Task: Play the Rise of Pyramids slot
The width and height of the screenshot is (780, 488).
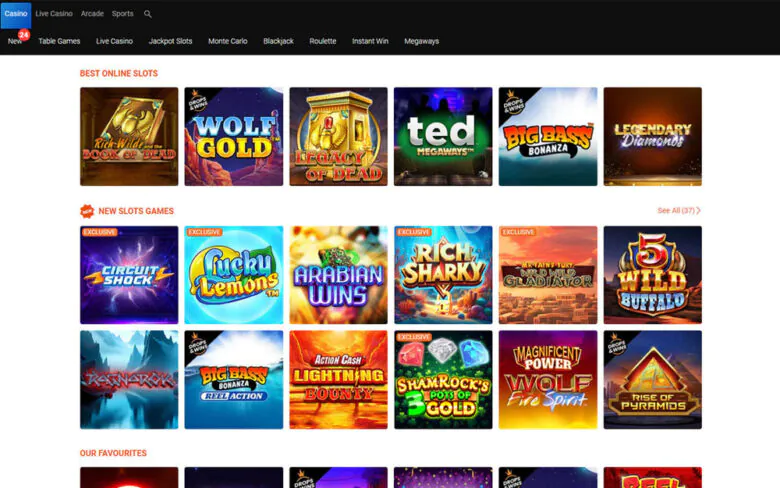Action: point(653,380)
